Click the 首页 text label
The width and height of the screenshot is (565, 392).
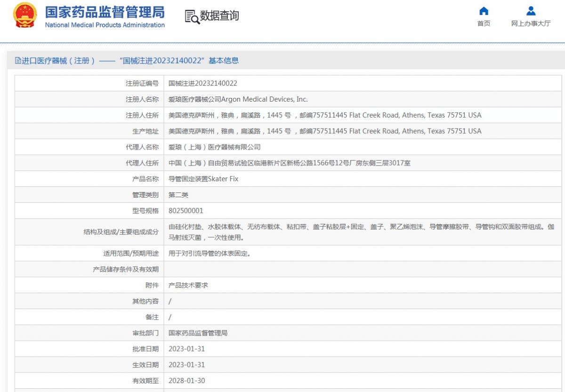point(484,24)
